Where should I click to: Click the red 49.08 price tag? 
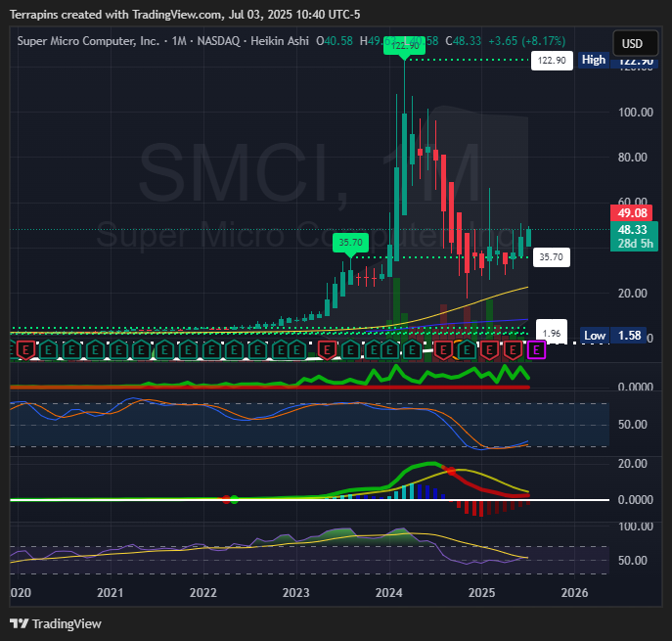(x=632, y=213)
